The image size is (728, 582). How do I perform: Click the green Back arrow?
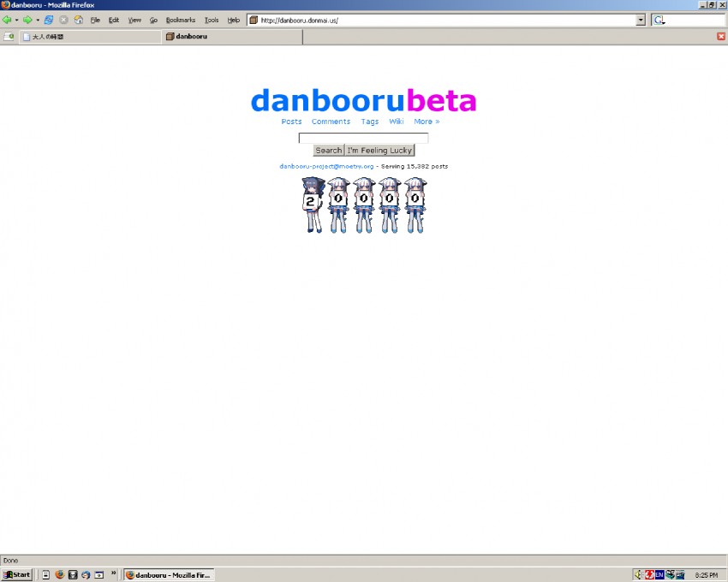click(x=7, y=20)
